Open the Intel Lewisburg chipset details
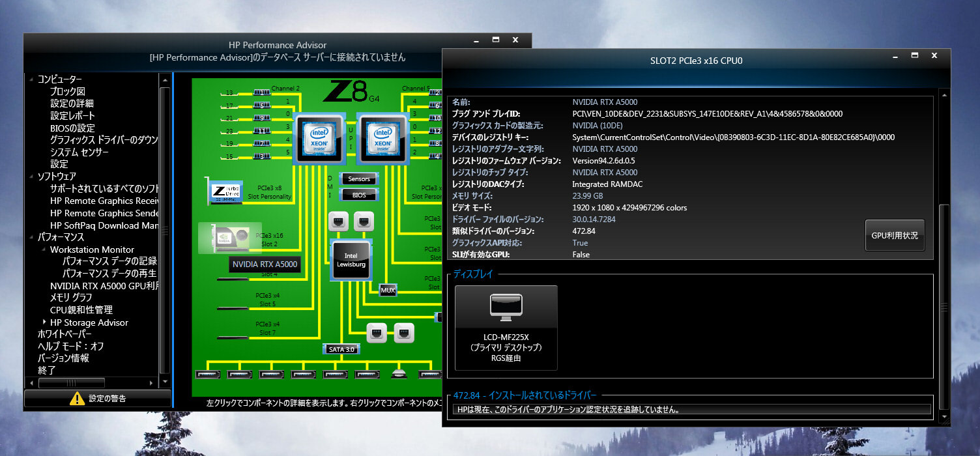This screenshot has width=980, height=456. 351,260
